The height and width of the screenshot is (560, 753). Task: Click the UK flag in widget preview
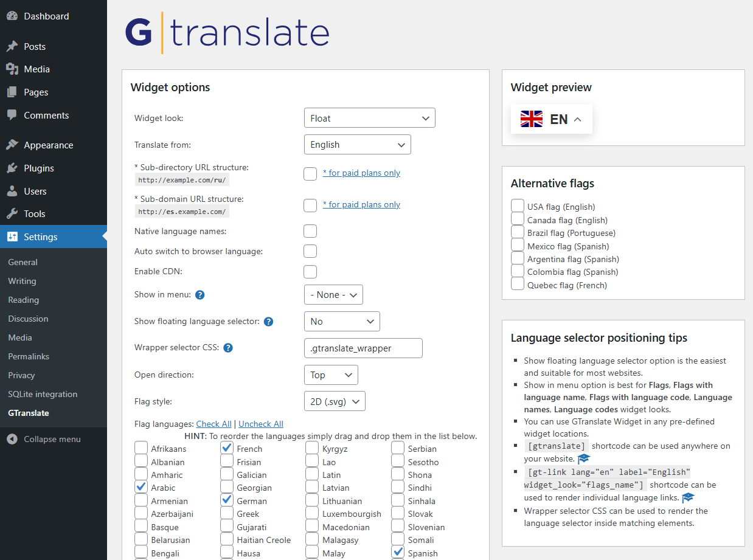[532, 119]
